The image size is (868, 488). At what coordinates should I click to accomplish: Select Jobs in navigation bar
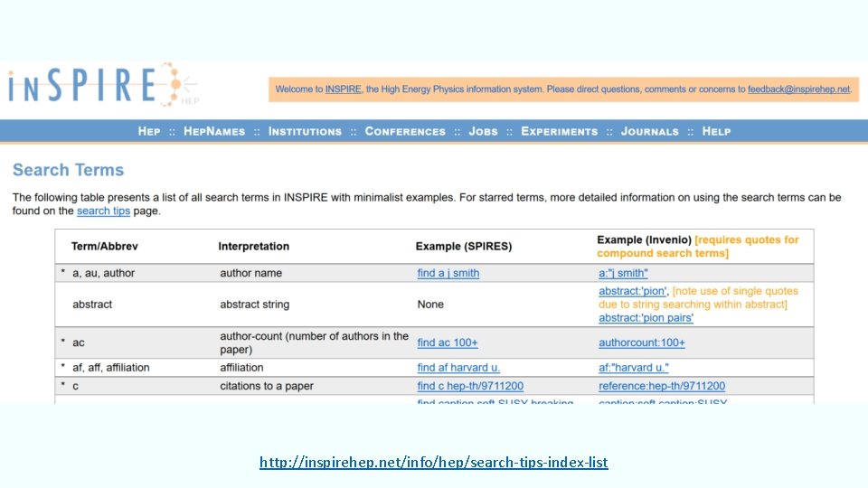(x=483, y=131)
